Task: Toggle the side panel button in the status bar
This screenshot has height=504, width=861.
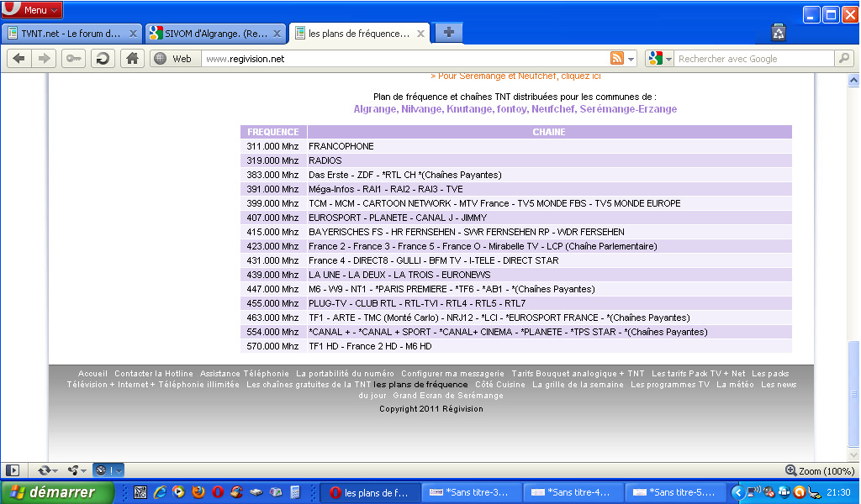Action: tap(12, 470)
